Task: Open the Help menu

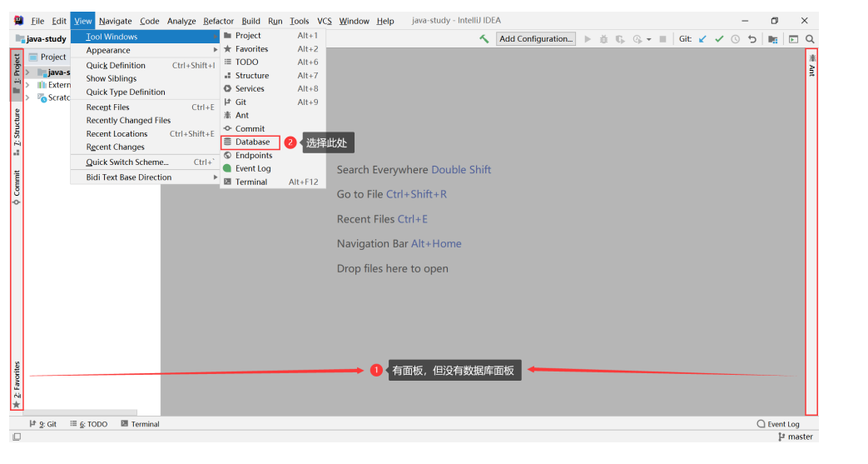Action: point(385,21)
